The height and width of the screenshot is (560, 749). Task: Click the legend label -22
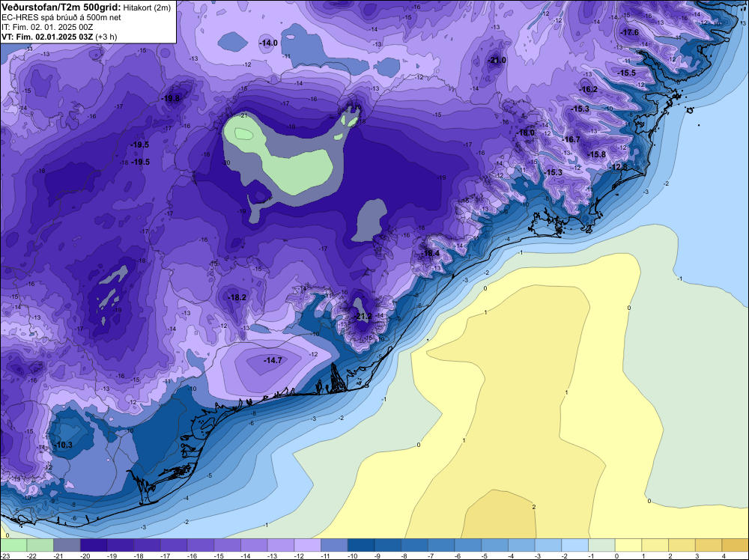point(31,556)
